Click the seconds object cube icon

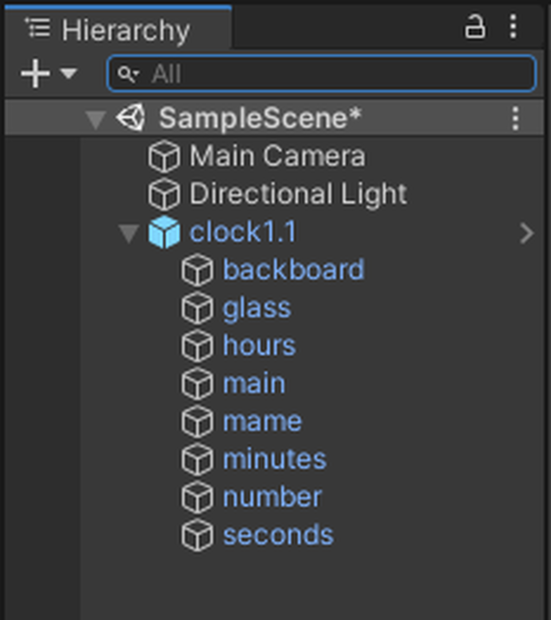[197, 536]
